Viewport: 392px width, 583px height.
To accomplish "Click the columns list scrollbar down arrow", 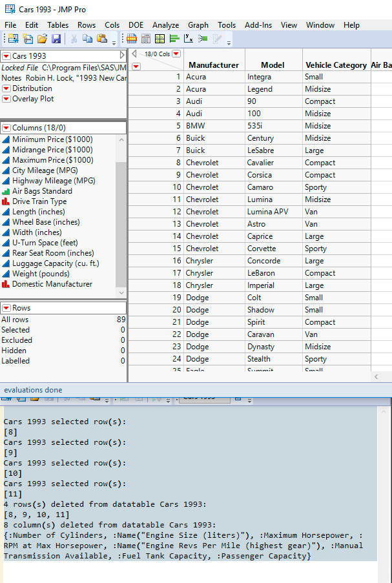I will point(121,292).
